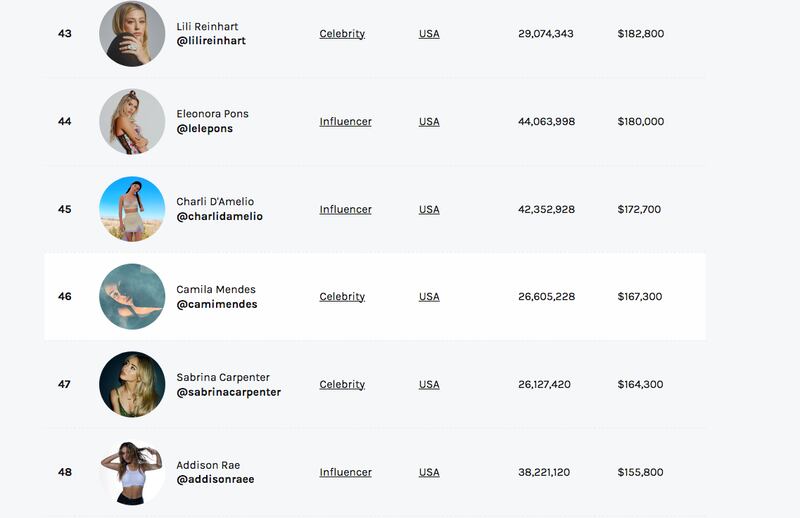Click USA link in Eleonora Pons row

(429, 121)
